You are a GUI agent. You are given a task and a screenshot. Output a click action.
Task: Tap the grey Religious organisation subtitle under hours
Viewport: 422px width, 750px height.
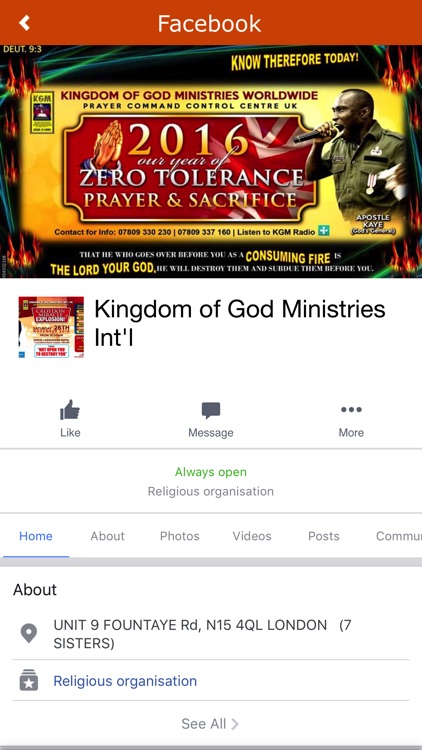(211, 491)
